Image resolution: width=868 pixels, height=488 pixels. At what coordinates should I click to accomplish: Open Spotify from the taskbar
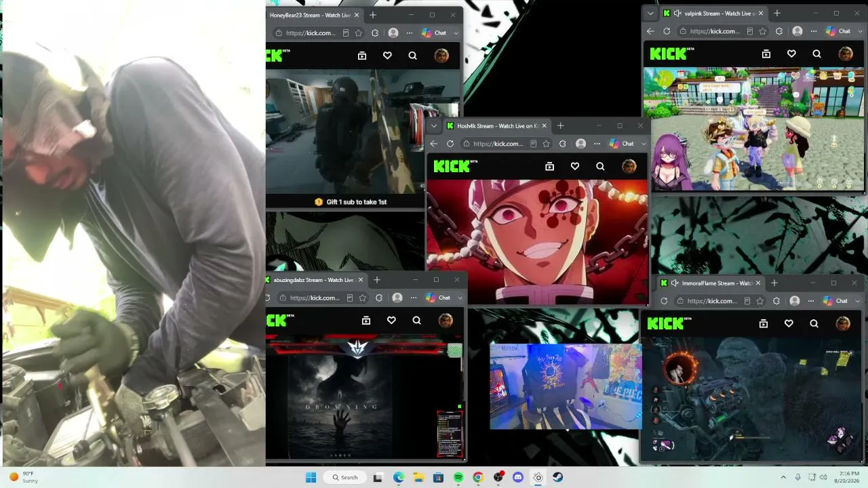point(458,477)
